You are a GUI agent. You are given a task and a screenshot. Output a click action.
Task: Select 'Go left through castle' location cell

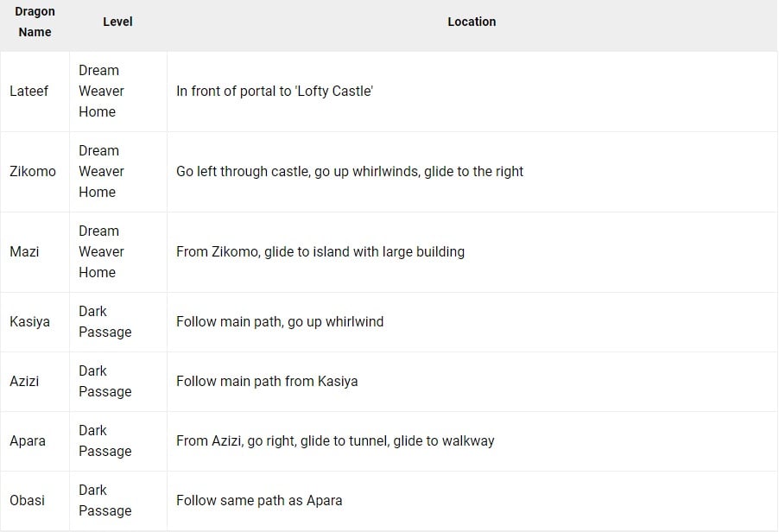point(350,171)
